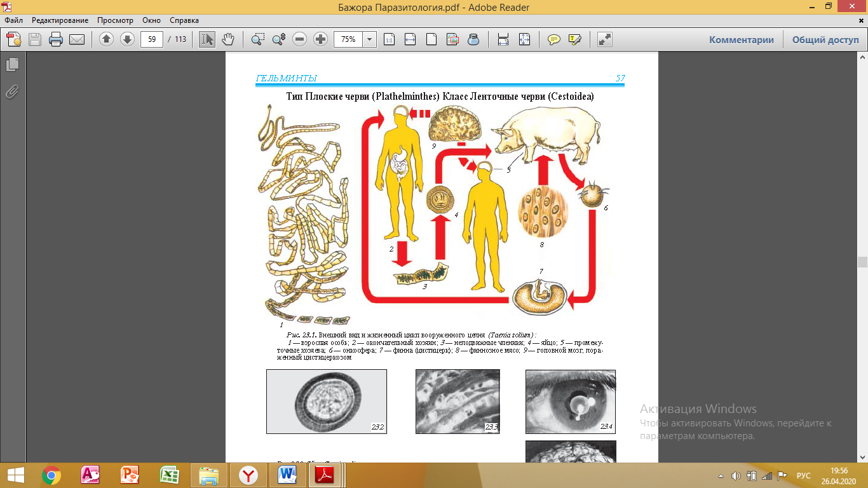This screenshot has width=868, height=488.
Task: Choose the Marquee Zoom tool
Action: click(x=257, y=39)
